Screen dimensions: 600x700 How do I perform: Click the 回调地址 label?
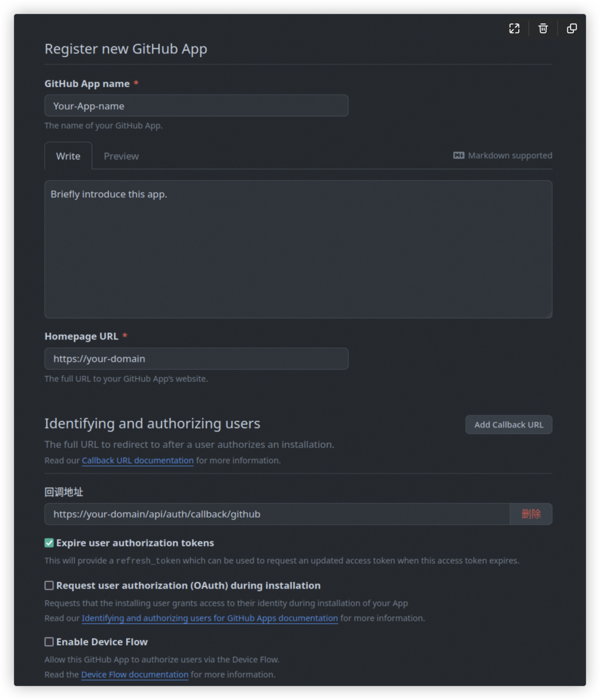(64, 492)
